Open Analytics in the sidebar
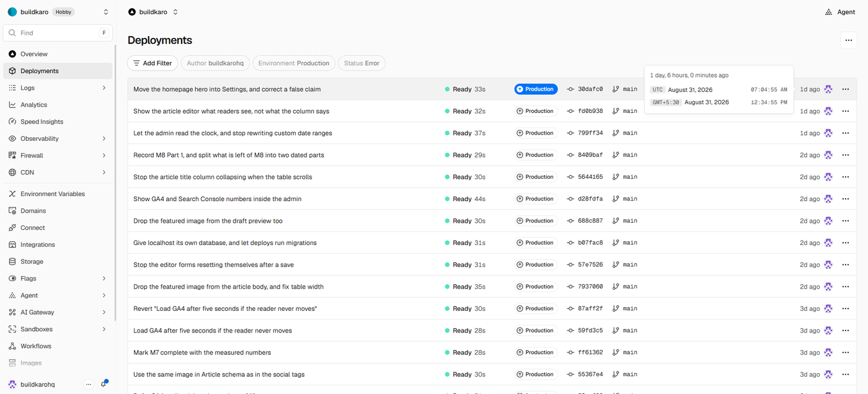 (58, 105)
